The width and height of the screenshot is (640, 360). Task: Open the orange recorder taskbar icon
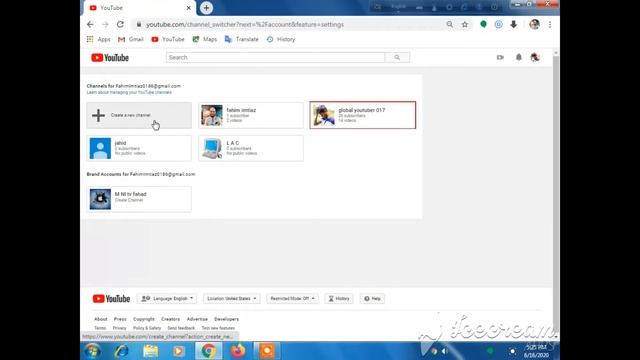coord(267,351)
